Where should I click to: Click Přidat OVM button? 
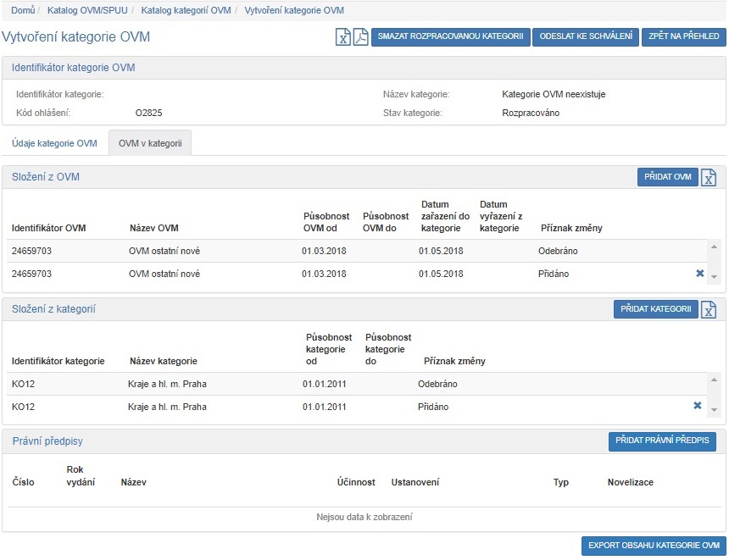pos(666,177)
